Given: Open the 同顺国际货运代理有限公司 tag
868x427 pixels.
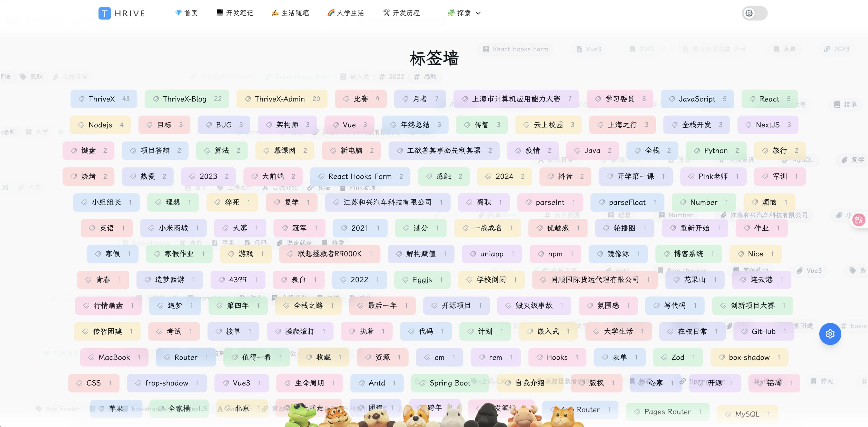Looking at the screenshot, I should [595, 280].
